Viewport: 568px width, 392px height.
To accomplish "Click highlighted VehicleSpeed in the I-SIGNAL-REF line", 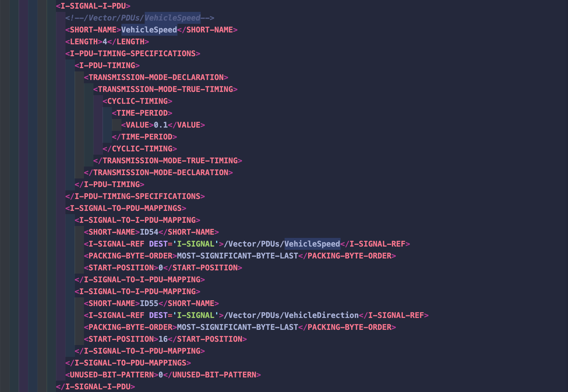I will coord(312,244).
